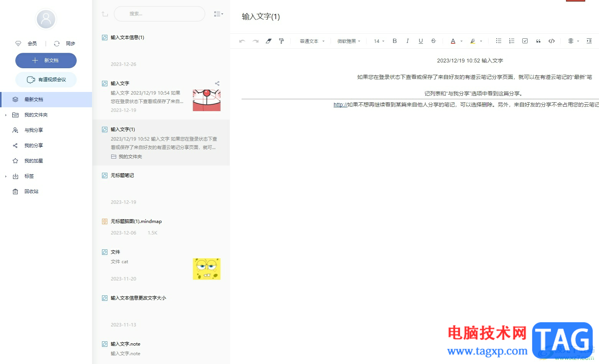Open the 微软雅黑 font dropdown
Screen dimensions: 599x364
(x=349, y=41)
